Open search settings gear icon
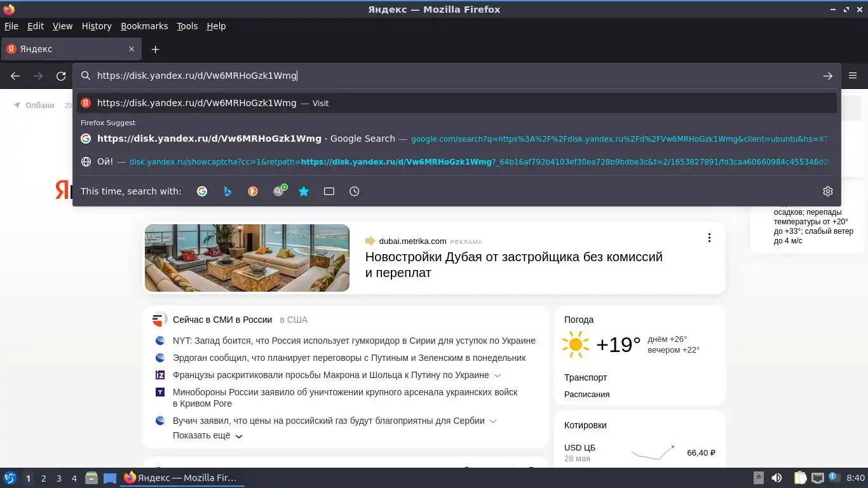Image resolution: width=868 pixels, height=488 pixels. (827, 191)
